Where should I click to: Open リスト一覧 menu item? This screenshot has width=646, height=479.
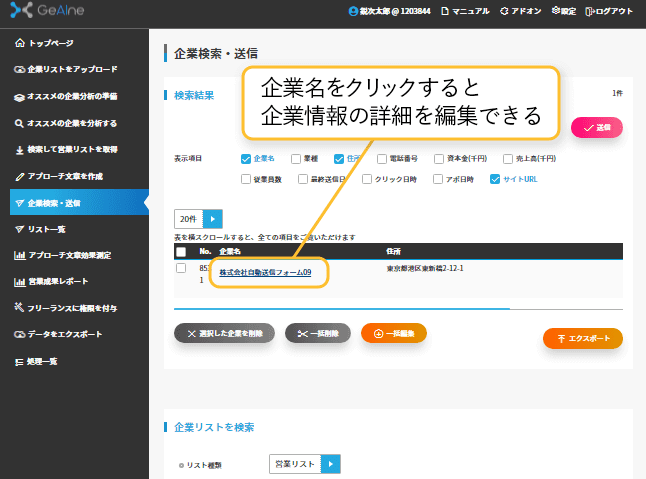(x=46, y=229)
